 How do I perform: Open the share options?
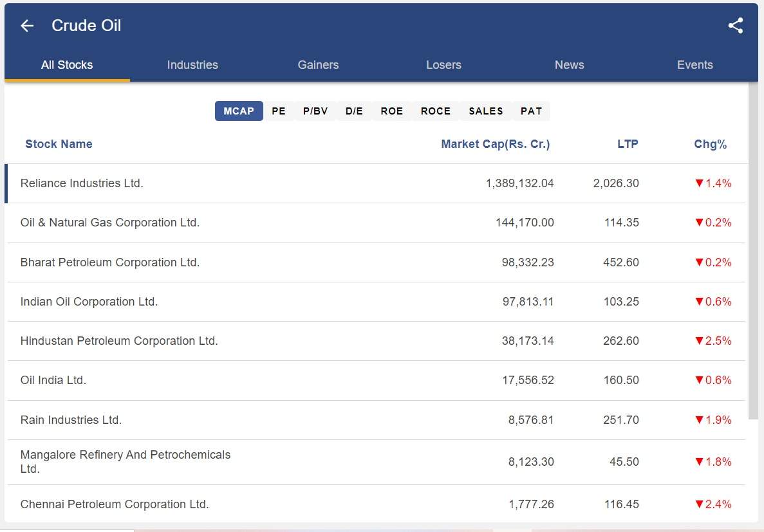(x=736, y=26)
